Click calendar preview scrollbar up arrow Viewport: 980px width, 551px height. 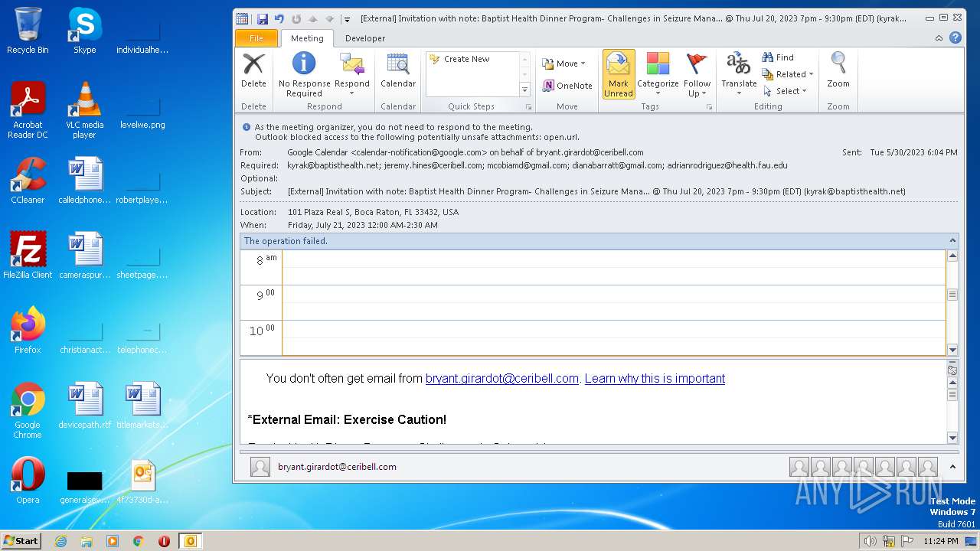pos(952,256)
